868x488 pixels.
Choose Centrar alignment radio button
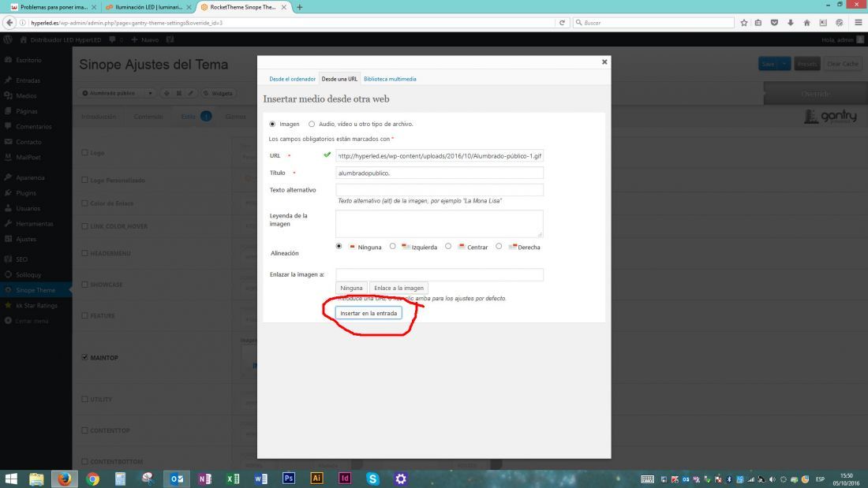[448, 246]
